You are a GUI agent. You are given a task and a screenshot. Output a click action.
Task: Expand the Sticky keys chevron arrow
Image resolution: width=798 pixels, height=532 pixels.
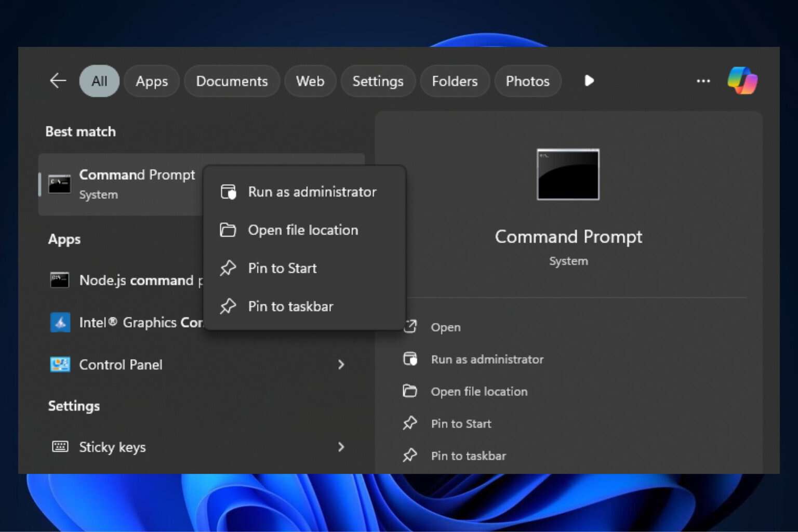click(x=341, y=447)
